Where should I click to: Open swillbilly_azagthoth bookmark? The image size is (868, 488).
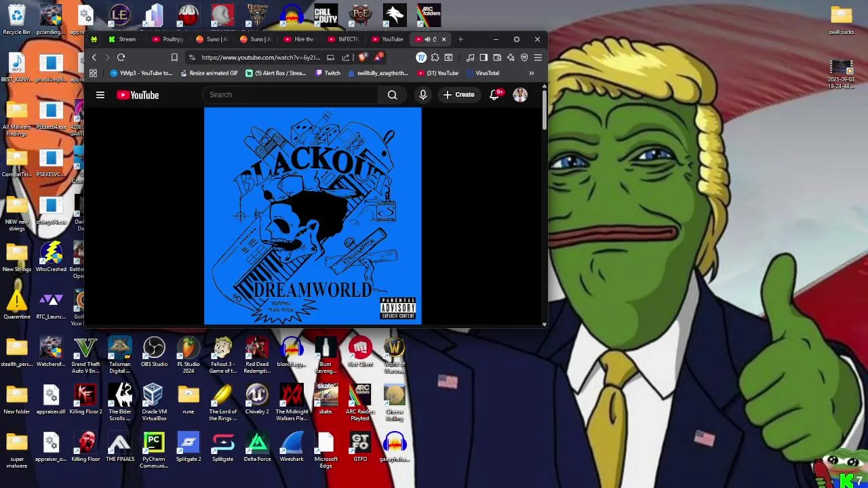(378, 73)
